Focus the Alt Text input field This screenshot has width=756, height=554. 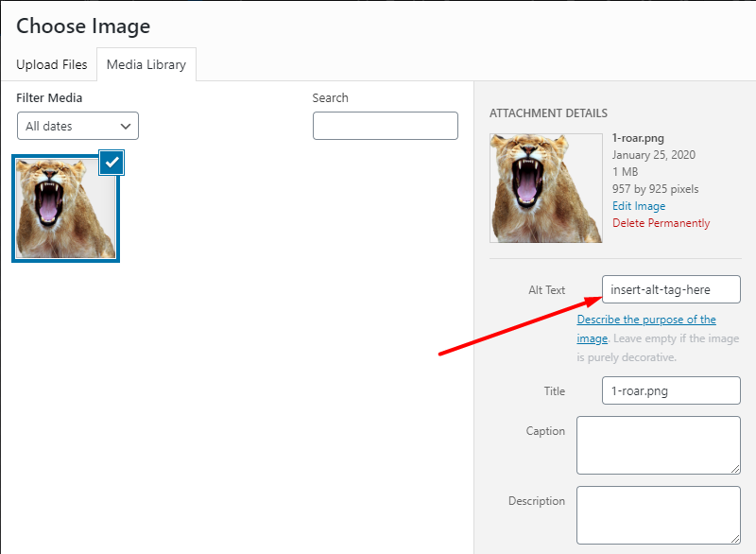[671, 289]
